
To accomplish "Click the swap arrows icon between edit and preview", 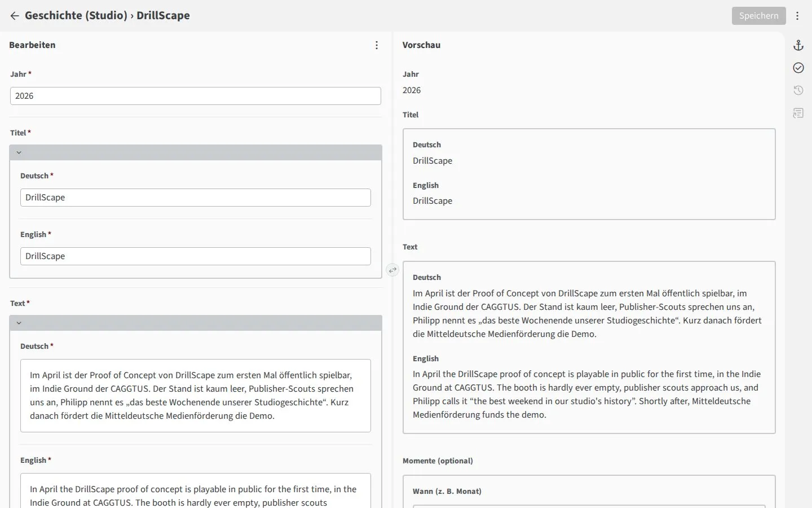I will pos(392,270).
